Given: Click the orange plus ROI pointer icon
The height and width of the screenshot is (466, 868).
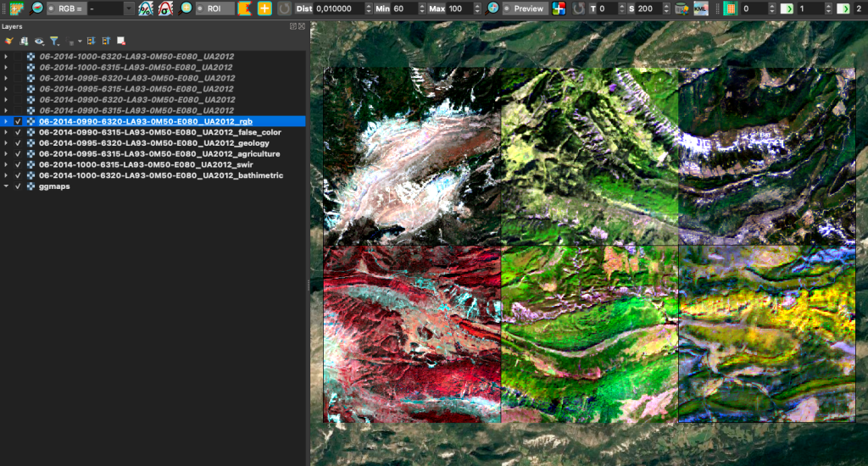Looking at the screenshot, I should pos(264,8).
